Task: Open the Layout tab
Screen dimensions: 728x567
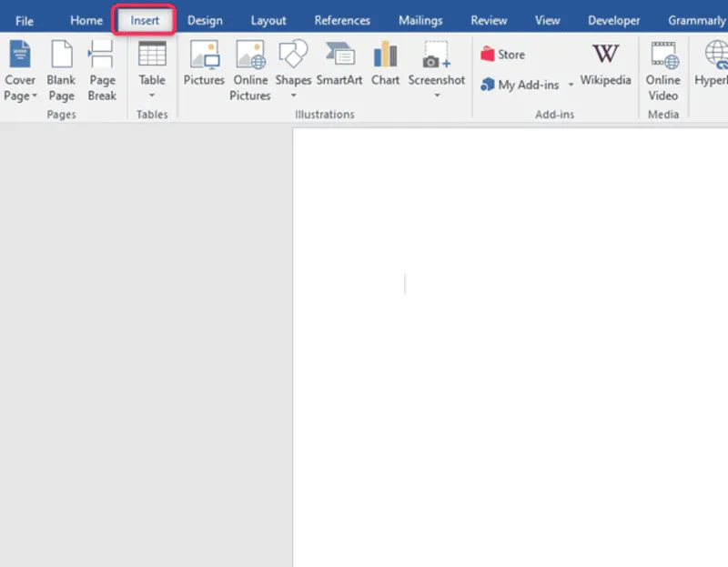Action: click(x=268, y=20)
